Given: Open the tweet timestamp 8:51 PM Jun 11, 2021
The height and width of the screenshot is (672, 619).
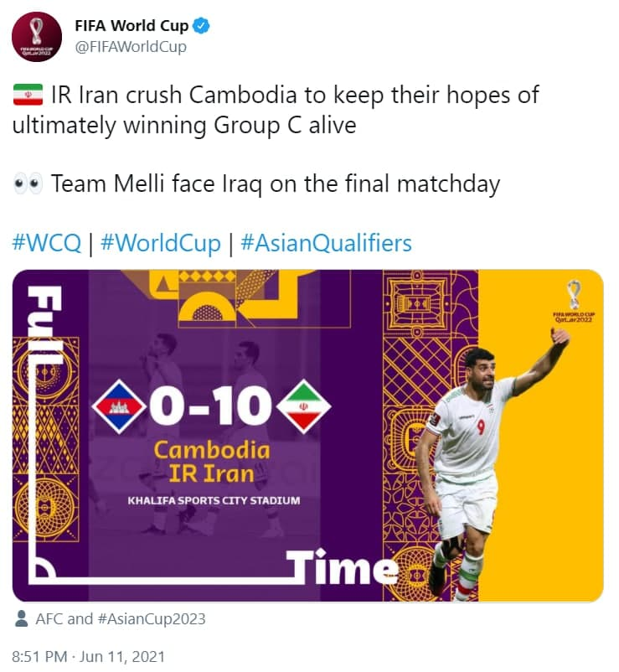Looking at the screenshot, I should (88, 657).
